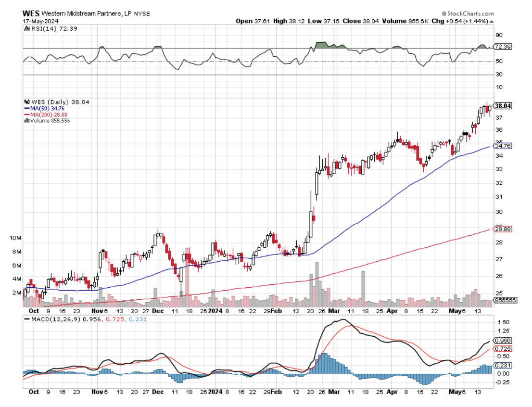
Task: Click the 4M volume axis label
Action: (17, 279)
